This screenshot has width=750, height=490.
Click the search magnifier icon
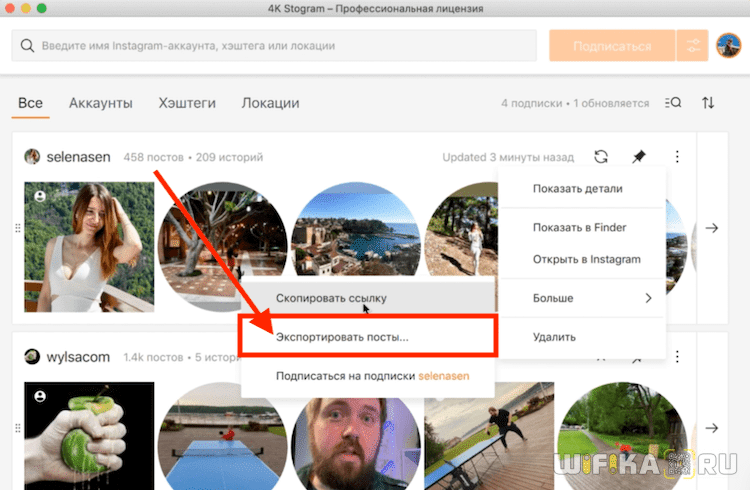(x=27, y=46)
